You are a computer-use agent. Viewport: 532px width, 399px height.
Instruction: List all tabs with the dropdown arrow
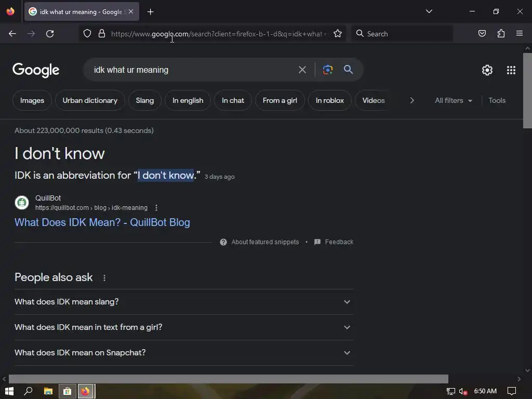(429, 11)
